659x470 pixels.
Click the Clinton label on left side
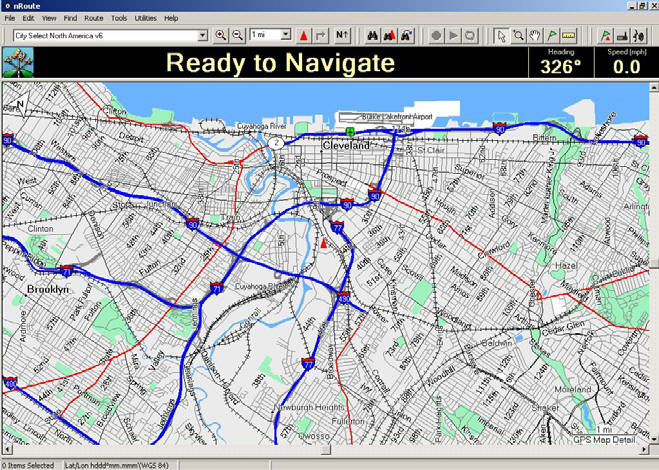[40, 229]
